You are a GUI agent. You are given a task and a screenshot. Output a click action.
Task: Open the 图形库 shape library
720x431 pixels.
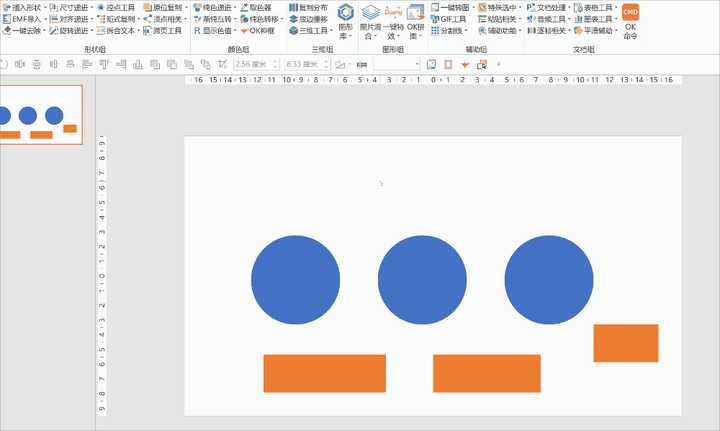[x=345, y=21]
